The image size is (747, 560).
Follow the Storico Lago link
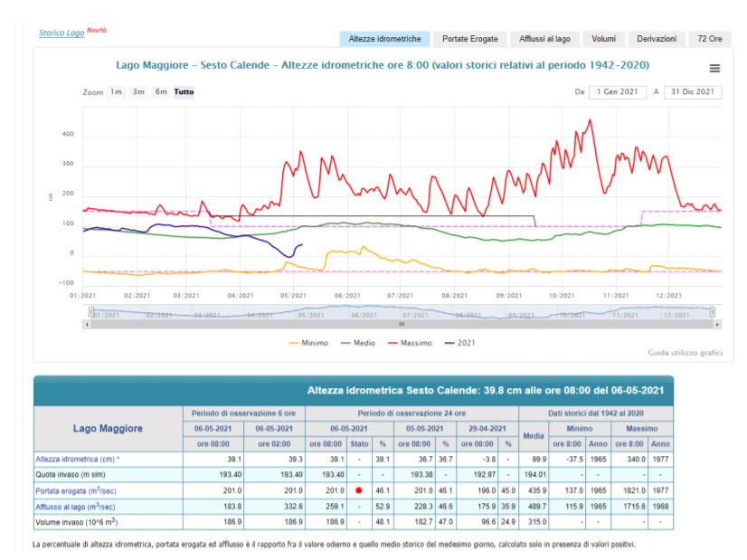(x=61, y=33)
